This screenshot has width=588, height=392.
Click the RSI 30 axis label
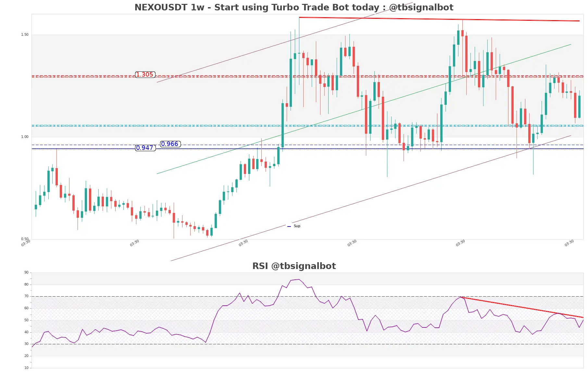(26, 344)
